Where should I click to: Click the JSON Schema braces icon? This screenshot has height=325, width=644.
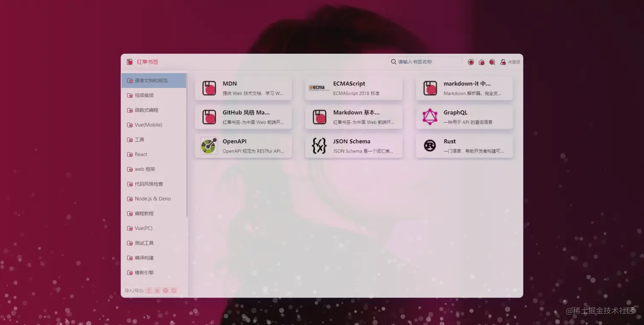319,146
